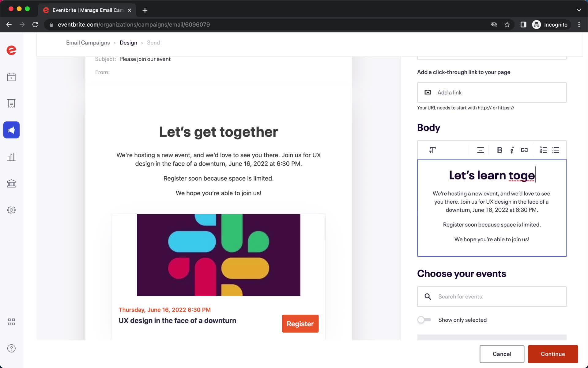Click the Please join our event subject text
This screenshot has height=368, width=588.
pyautogui.click(x=145, y=59)
